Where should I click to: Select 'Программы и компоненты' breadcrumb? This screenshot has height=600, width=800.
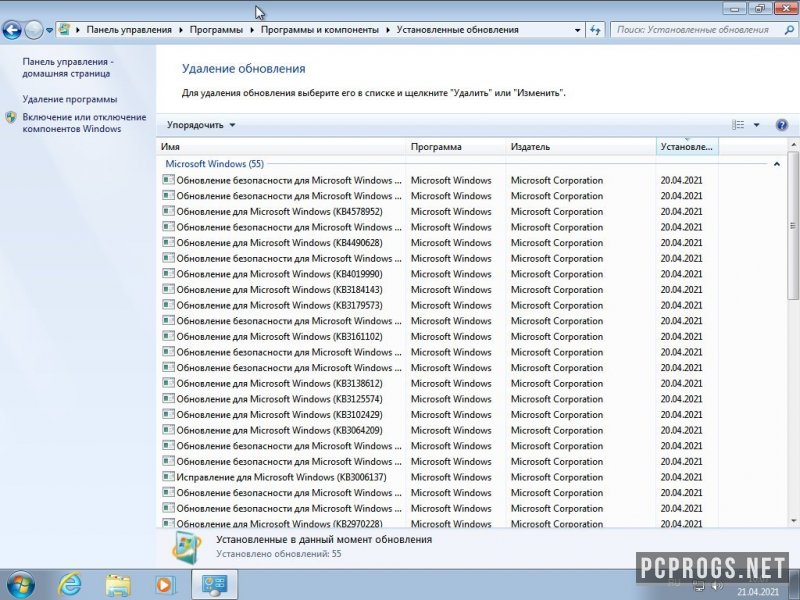tap(320, 30)
